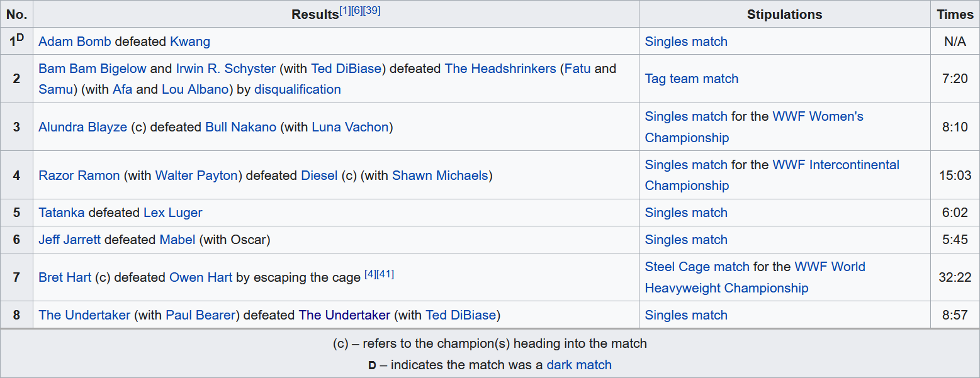980x378 pixels.
Task: Follow the dark match footnote link
Action: point(578,365)
